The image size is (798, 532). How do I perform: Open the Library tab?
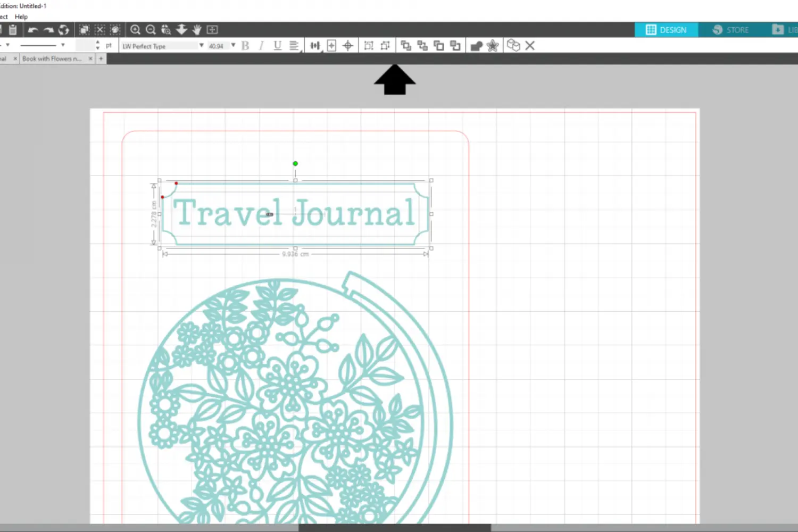click(x=785, y=30)
